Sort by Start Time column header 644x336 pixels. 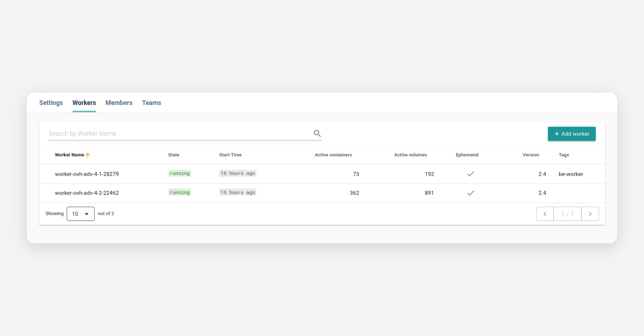click(x=230, y=155)
